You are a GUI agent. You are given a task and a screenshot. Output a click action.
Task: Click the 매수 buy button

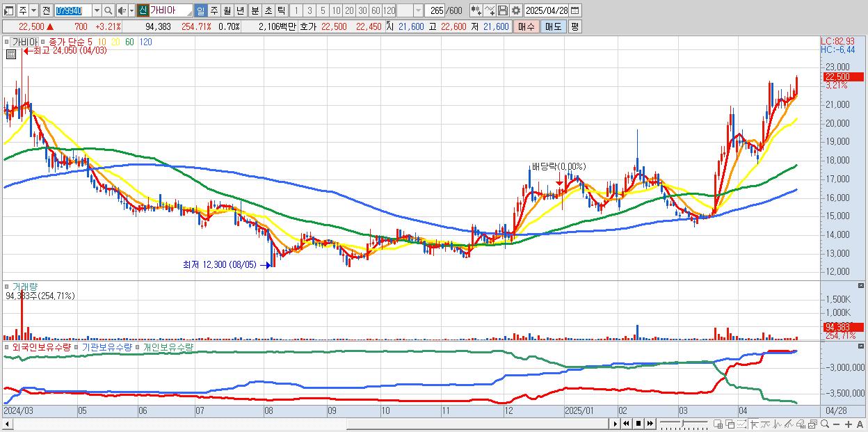click(x=527, y=26)
